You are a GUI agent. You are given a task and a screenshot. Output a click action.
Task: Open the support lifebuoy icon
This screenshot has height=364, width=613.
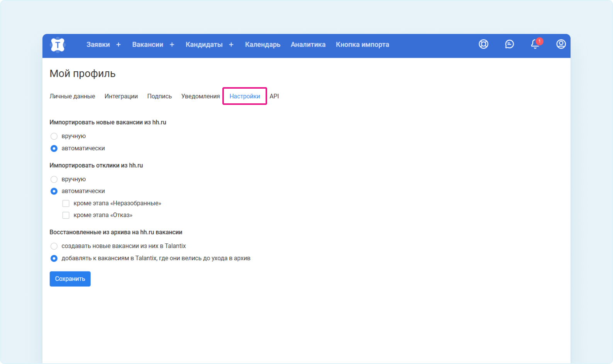[x=484, y=44]
